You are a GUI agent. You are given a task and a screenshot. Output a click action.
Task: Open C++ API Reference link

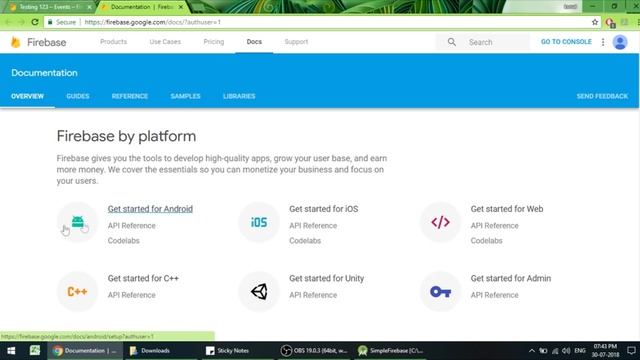(x=131, y=295)
